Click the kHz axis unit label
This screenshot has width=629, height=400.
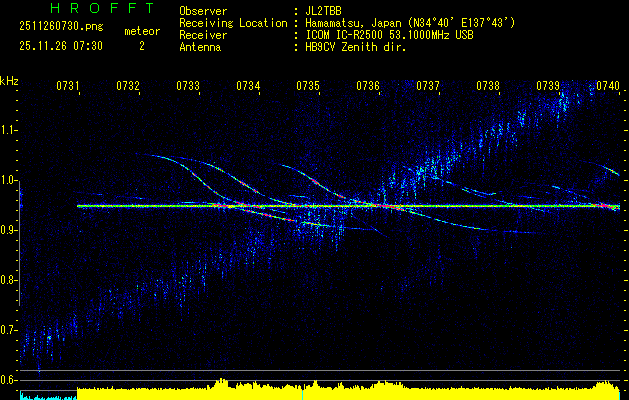coord(9,80)
